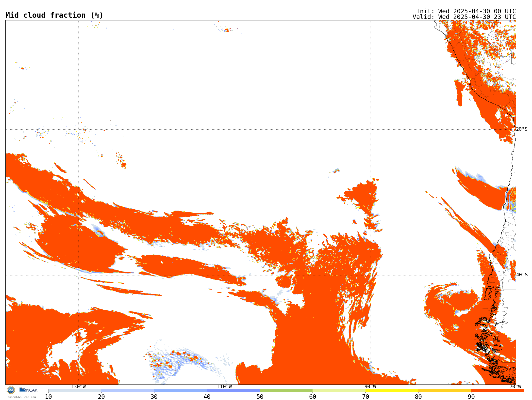
Task: Click the colorbar label '70'
Action: point(366,397)
